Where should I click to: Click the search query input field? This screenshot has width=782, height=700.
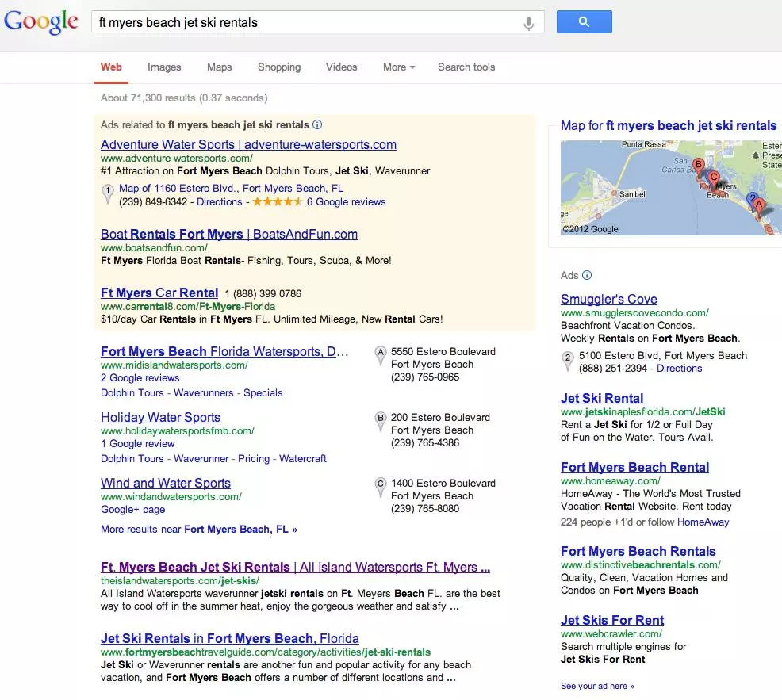[307, 23]
